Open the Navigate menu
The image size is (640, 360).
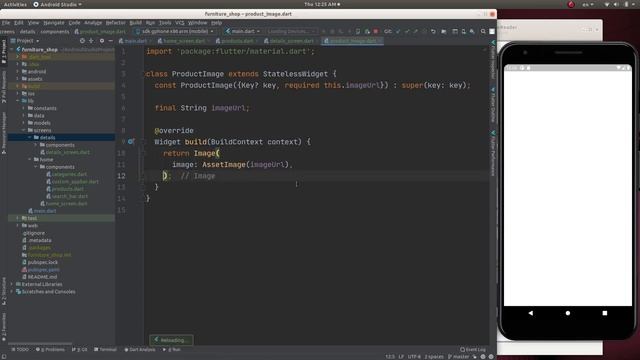coord(54,23)
